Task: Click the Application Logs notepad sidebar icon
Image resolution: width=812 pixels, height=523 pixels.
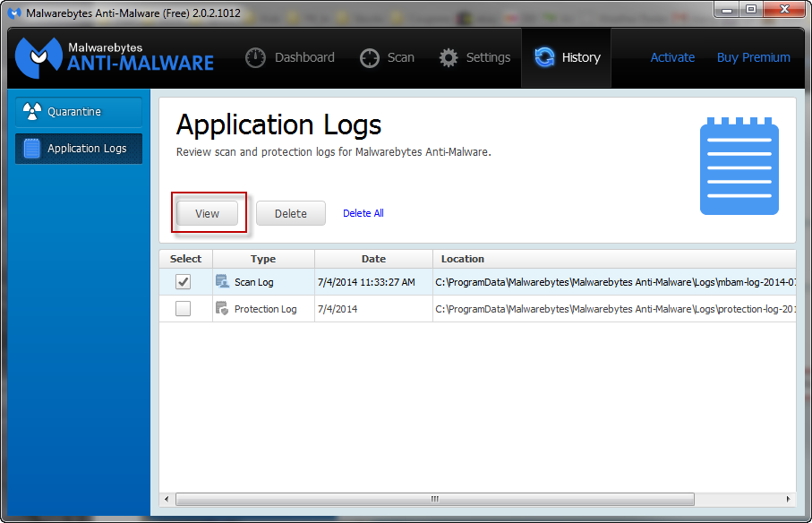Action: tap(31, 149)
